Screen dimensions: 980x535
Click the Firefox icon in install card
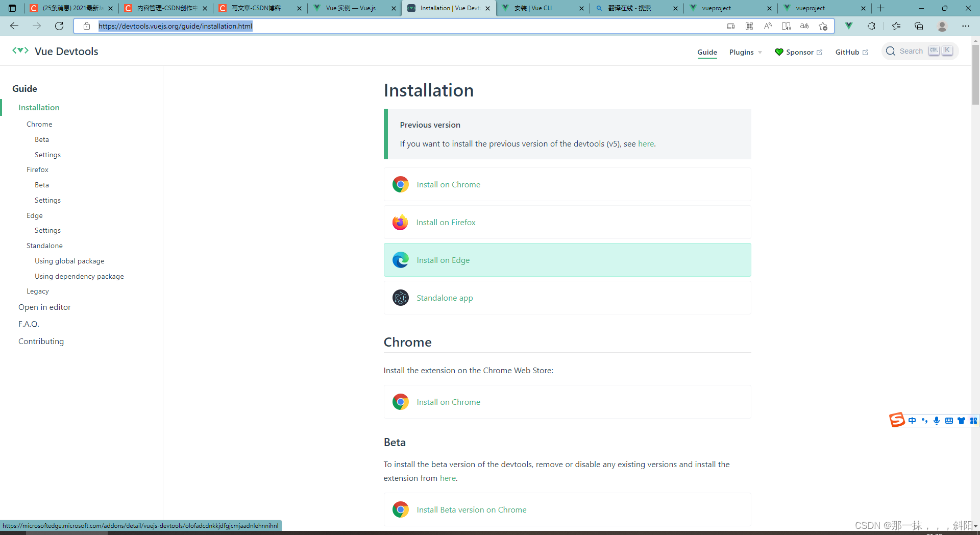coord(400,223)
